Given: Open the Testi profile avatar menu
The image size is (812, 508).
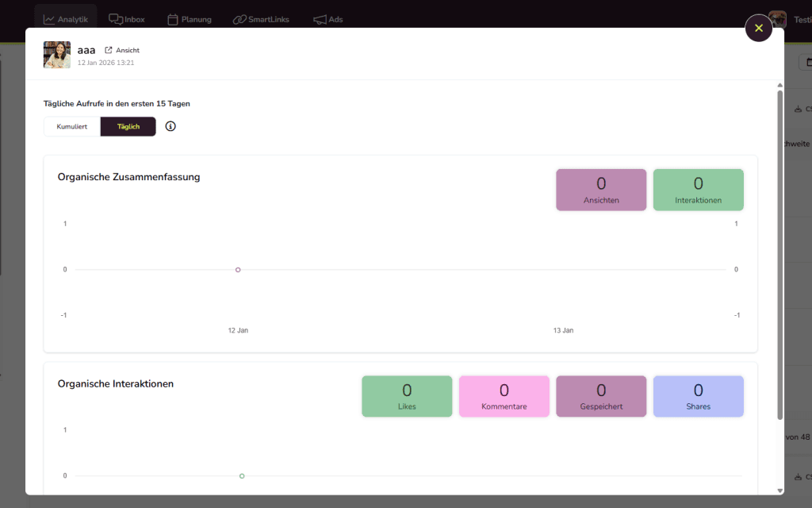Looking at the screenshot, I should [779, 17].
